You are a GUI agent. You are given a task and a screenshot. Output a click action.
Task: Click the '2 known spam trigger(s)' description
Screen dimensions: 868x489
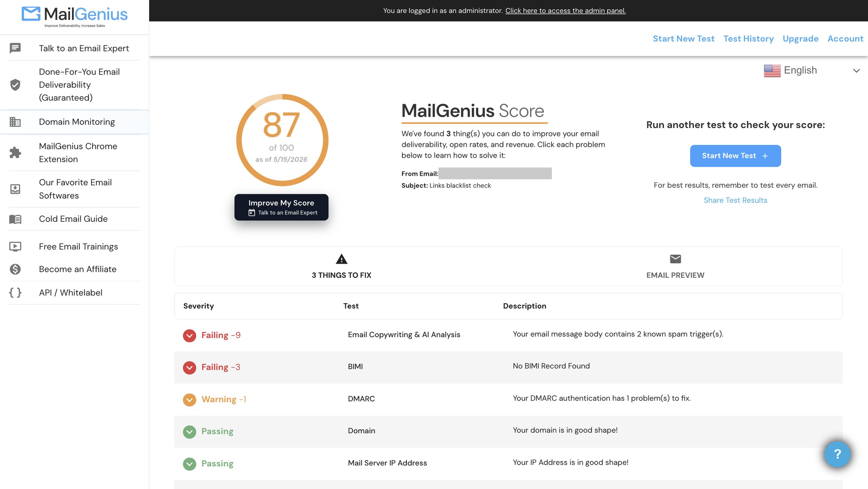pos(618,334)
